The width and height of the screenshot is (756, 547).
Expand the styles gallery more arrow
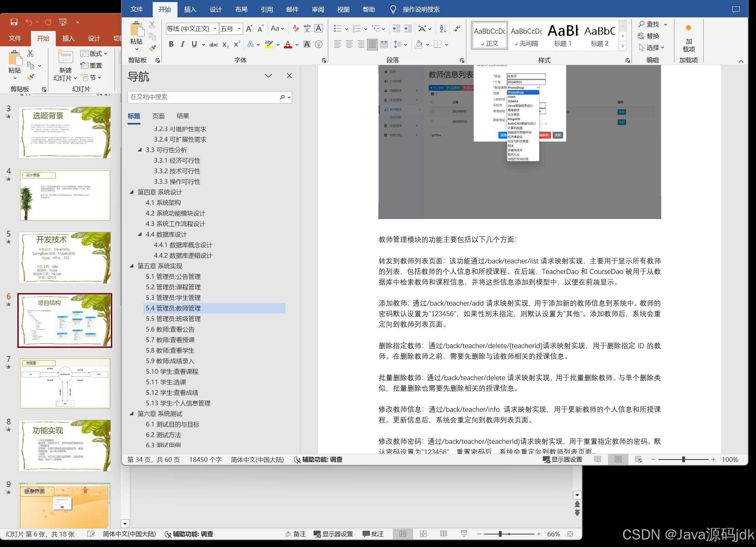click(623, 46)
